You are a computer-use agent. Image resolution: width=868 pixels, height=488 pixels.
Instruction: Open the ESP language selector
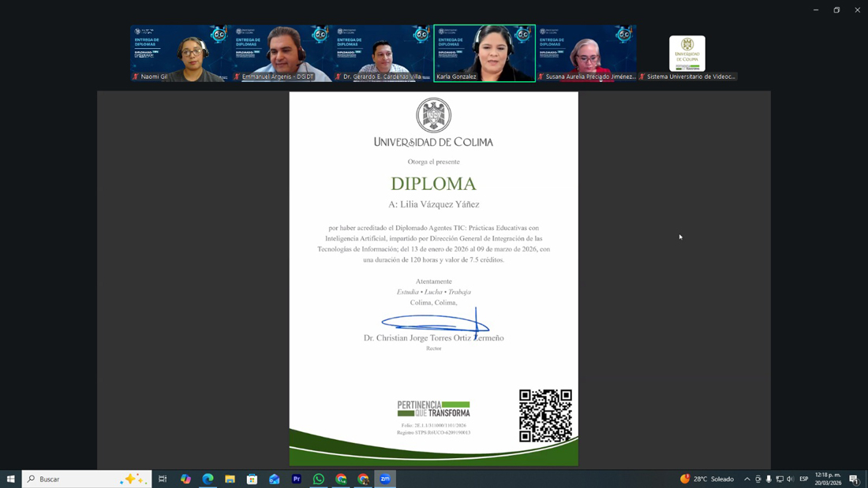[x=804, y=479]
